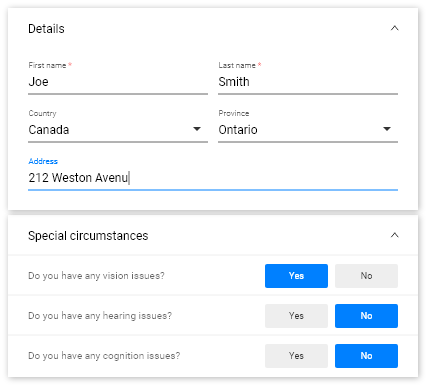Click the cognition issues question text
428x387 pixels.
(104, 356)
